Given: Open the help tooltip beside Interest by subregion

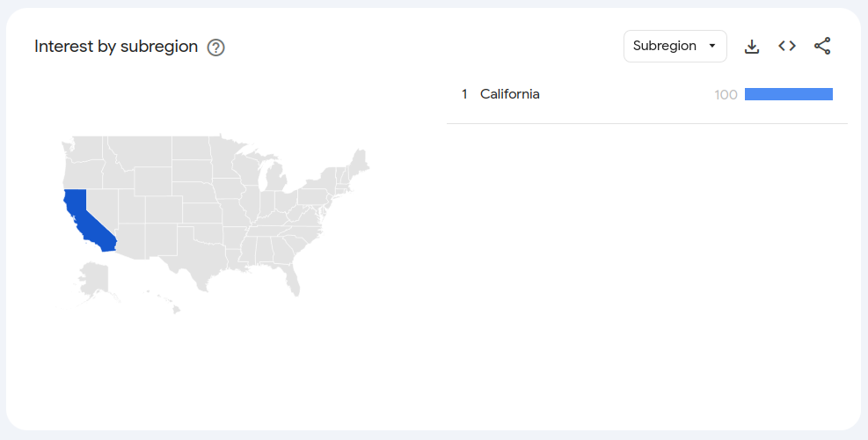Looking at the screenshot, I should 215,48.
